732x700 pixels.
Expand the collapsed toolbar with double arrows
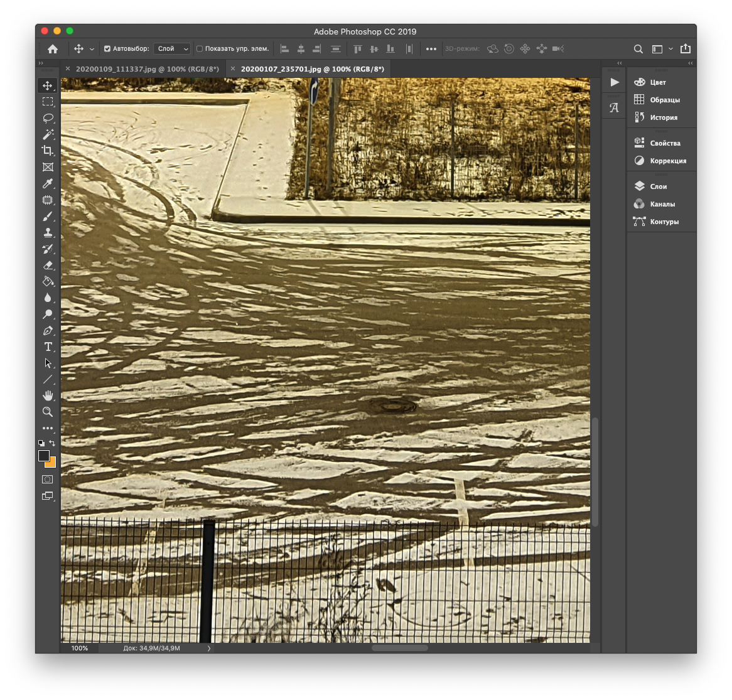click(x=41, y=63)
